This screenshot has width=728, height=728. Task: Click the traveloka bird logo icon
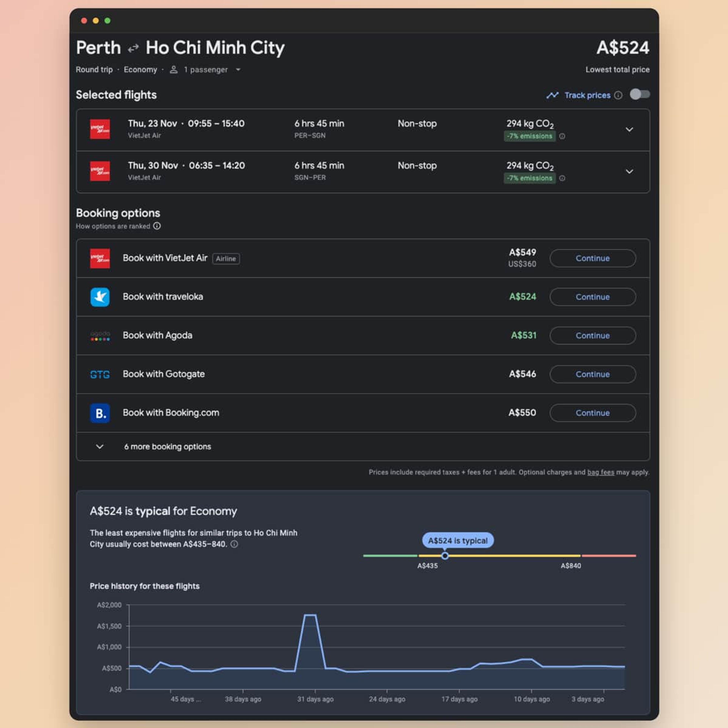(100, 297)
